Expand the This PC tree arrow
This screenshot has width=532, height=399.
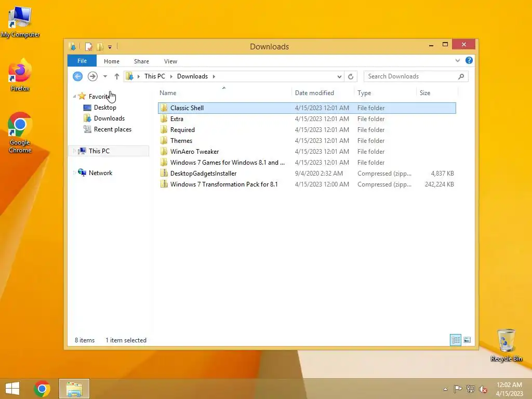[x=74, y=151]
